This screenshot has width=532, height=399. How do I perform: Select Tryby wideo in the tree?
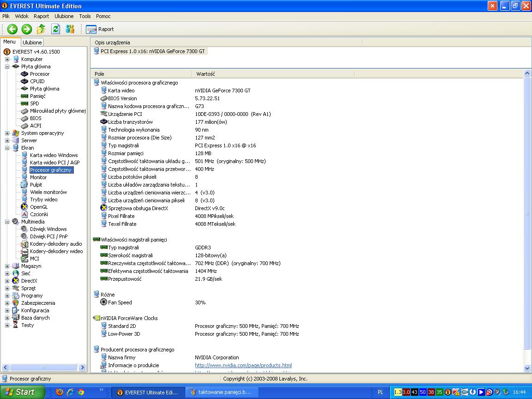(43, 200)
